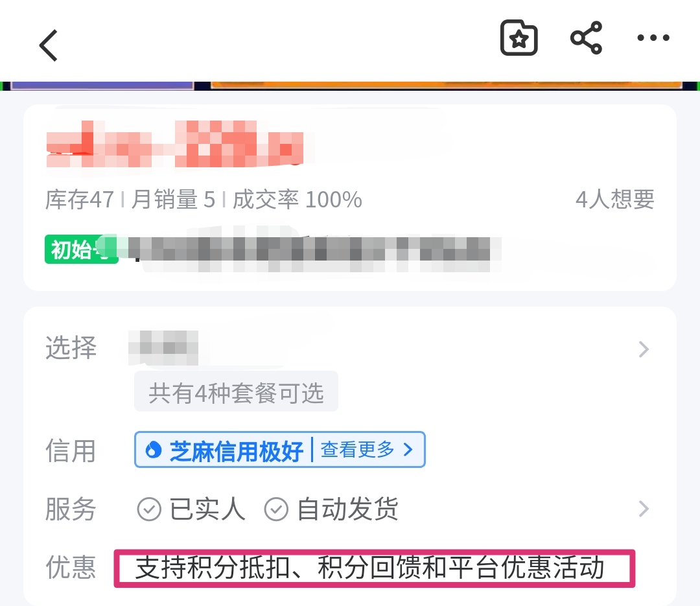Tap the Sesame Credit water-drop icon
Image resolution: width=700 pixels, height=606 pixels.
153,450
